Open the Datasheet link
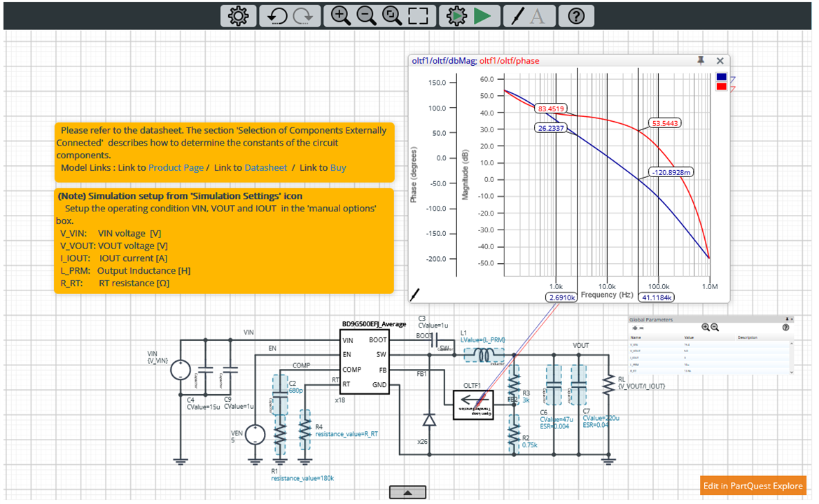The width and height of the screenshot is (819, 504). coord(265,167)
